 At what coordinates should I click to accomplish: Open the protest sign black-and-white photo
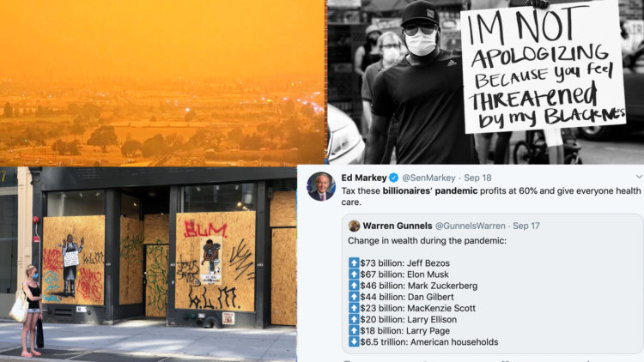point(485,81)
